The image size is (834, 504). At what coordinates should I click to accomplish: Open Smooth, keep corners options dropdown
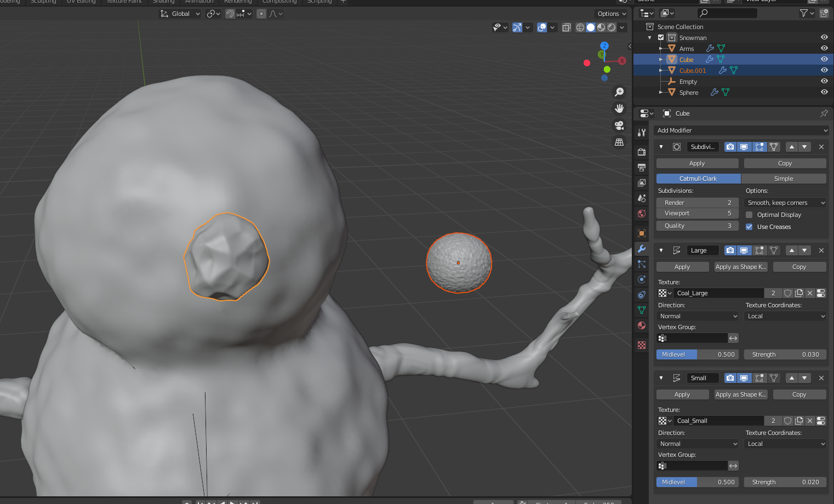pos(786,203)
